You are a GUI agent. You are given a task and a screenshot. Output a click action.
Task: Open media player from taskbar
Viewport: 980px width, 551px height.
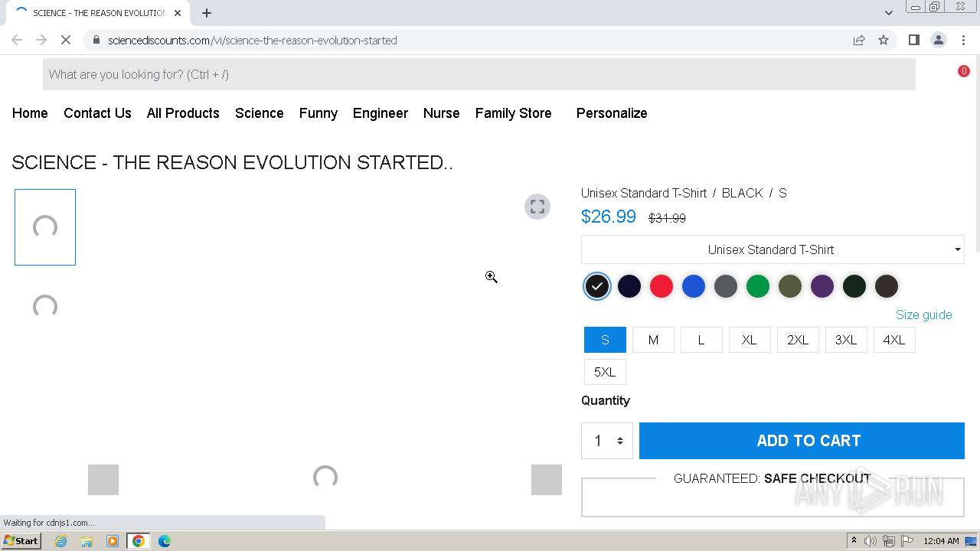tap(113, 541)
